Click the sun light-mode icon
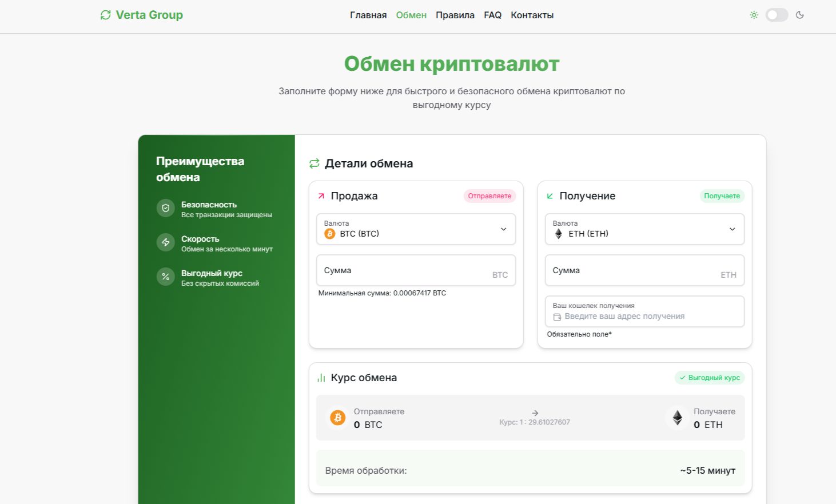 [754, 15]
